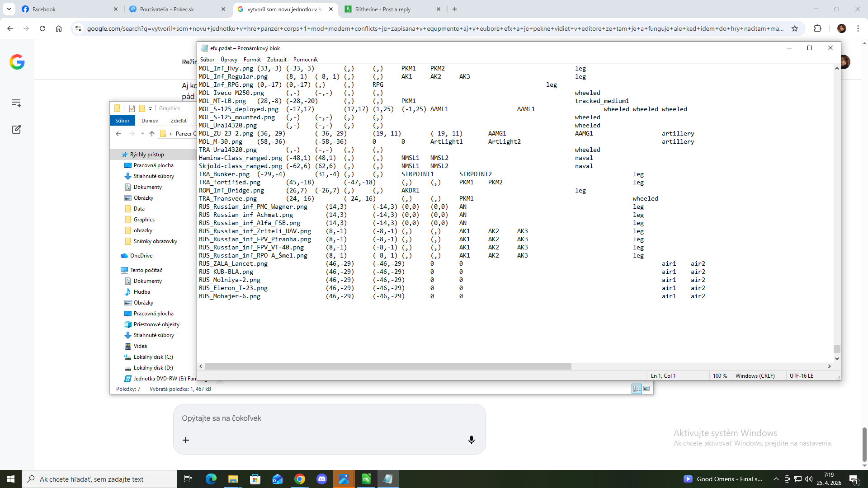Expand Explorer's recent locations chevron
The height and width of the screenshot is (488, 868).
[x=142, y=134]
